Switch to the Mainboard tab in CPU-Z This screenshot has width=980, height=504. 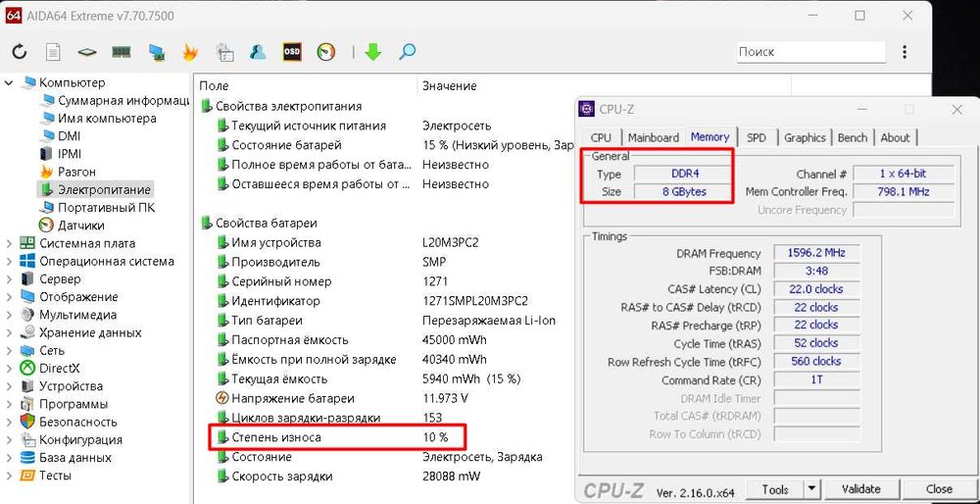(x=653, y=137)
